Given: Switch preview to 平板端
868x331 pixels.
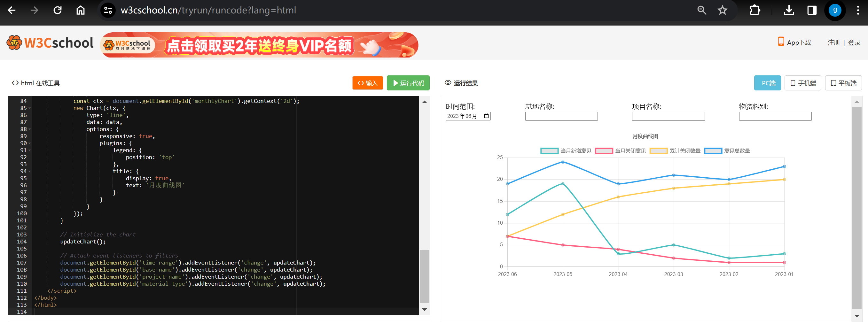Looking at the screenshot, I should point(843,83).
